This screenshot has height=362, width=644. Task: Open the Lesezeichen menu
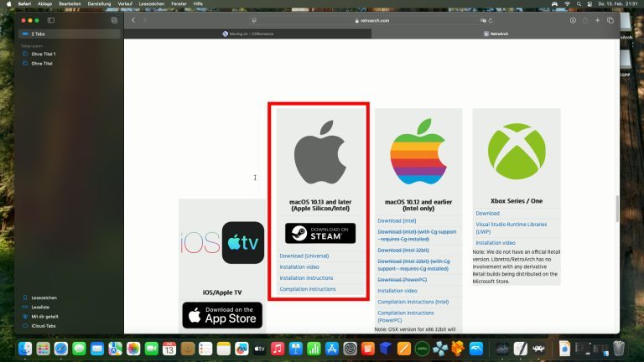pos(151,3)
